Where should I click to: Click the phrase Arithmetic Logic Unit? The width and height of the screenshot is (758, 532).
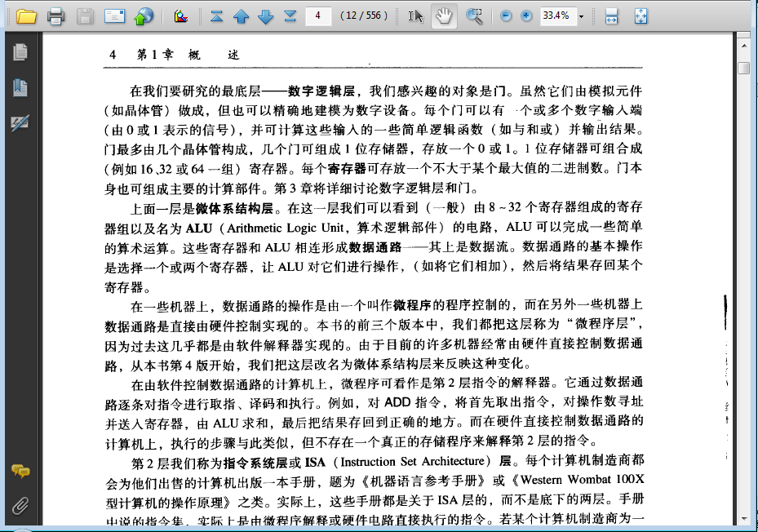coord(286,228)
